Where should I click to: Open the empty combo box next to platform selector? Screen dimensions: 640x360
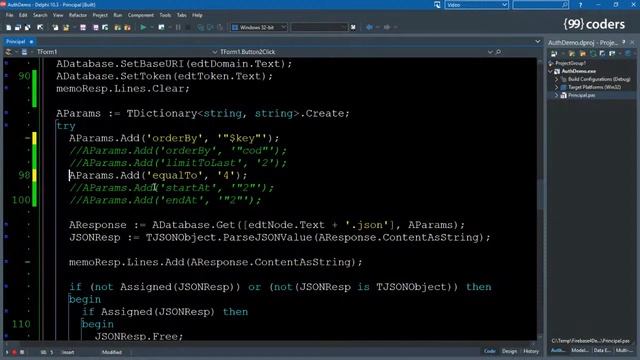[344, 27]
